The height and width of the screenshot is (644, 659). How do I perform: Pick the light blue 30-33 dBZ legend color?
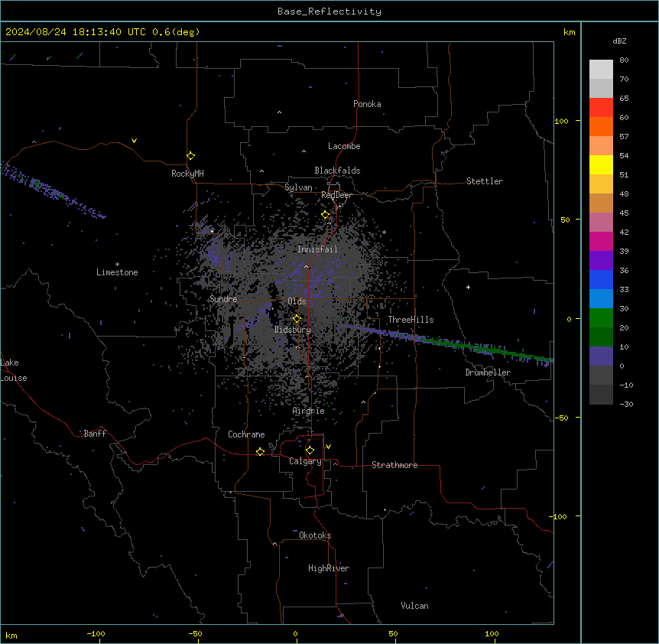(601, 299)
